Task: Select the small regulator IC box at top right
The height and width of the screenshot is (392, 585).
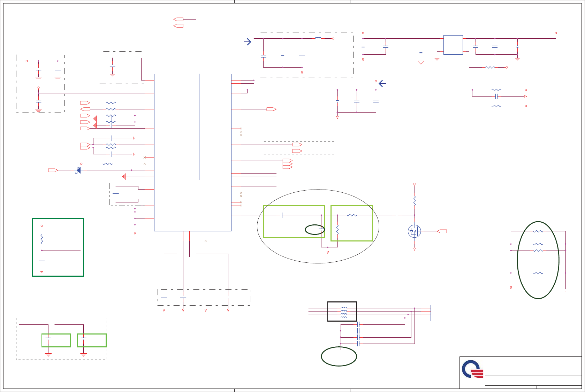Action: pos(453,45)
